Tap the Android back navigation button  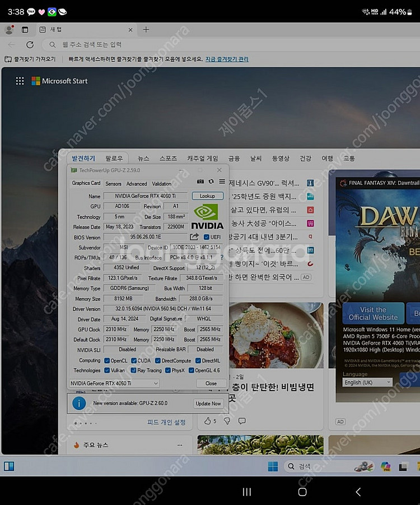358,492
